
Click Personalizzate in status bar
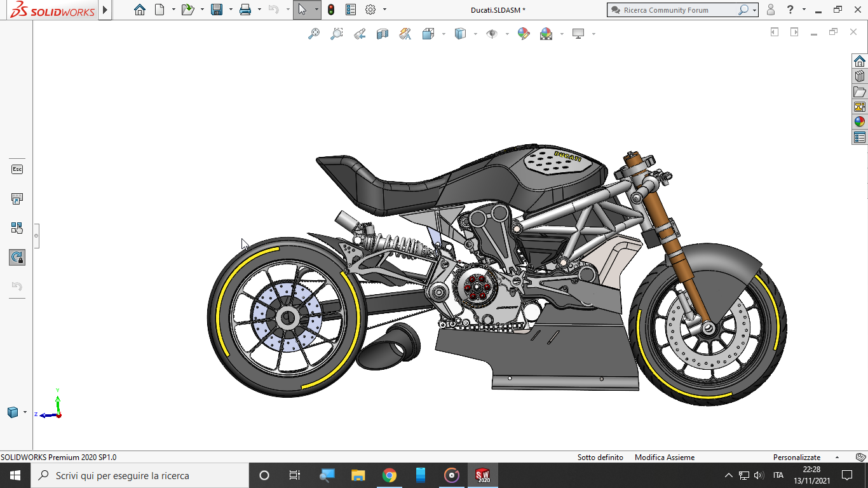click(797, 457)
